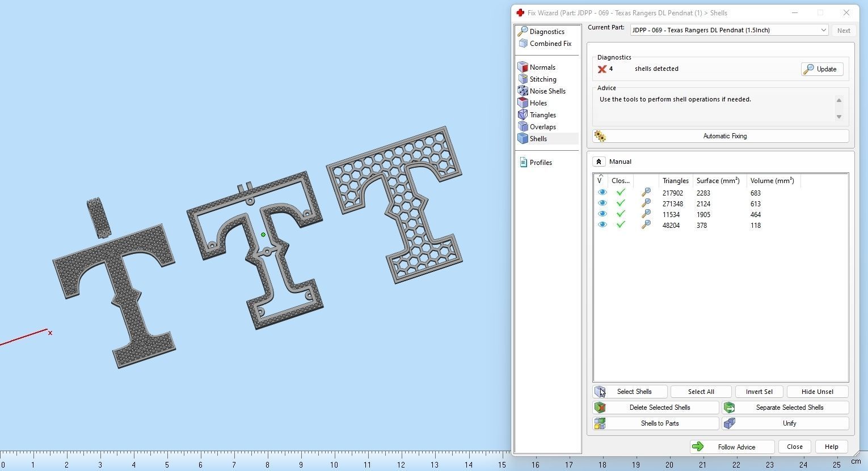
Task: Open the Current Part dropdown
Action: click(x=729, y=30)
